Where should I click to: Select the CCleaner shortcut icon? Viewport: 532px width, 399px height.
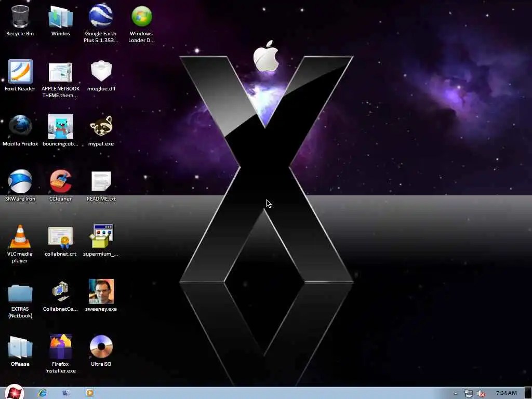point(60,181)
